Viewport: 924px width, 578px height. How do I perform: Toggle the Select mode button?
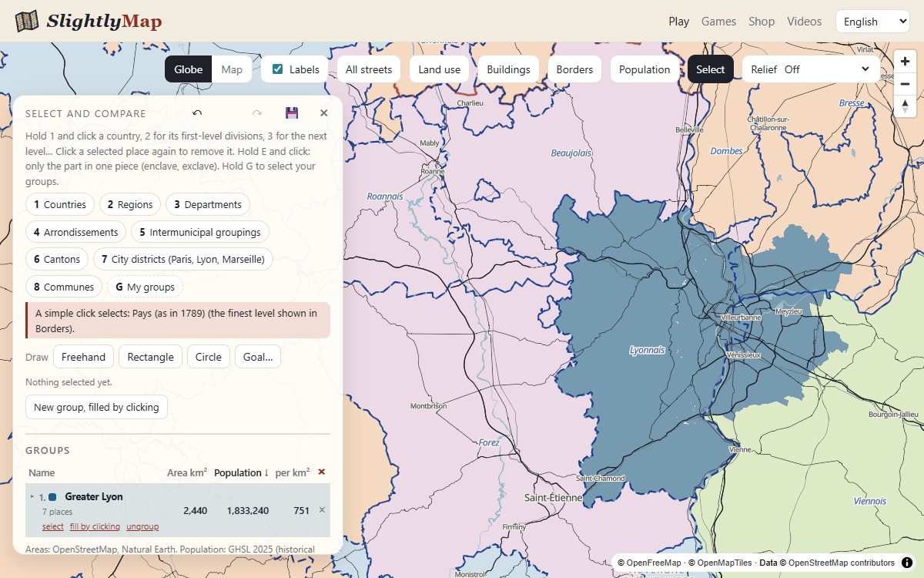click(711, 69)
